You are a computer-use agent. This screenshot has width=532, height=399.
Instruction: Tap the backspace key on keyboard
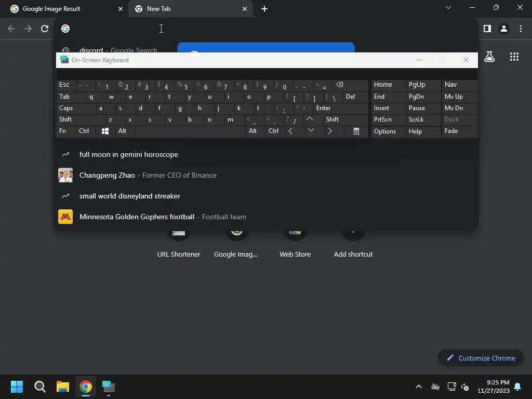pos(350,85)
